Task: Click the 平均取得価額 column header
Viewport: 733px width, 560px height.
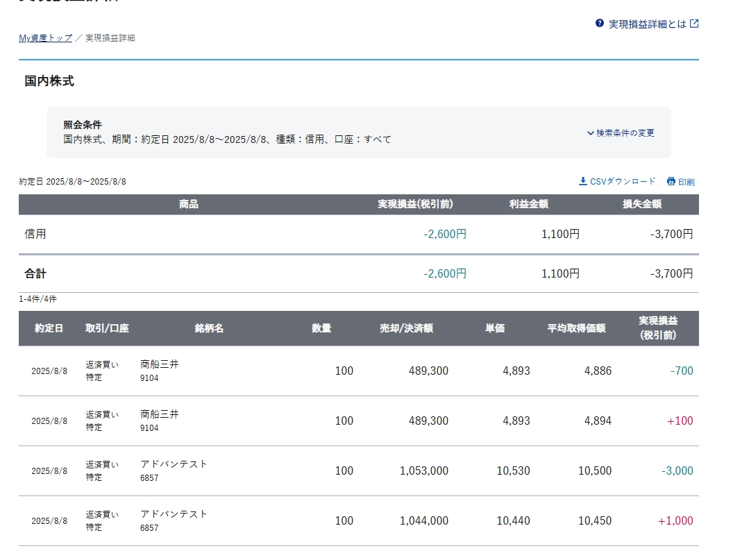Action: (x=576, y=328)
